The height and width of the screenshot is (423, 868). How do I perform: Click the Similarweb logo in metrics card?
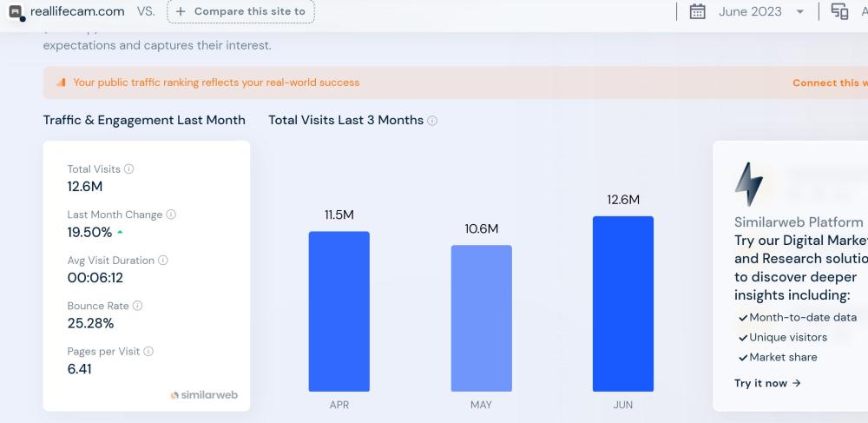[x=204, y=395]
